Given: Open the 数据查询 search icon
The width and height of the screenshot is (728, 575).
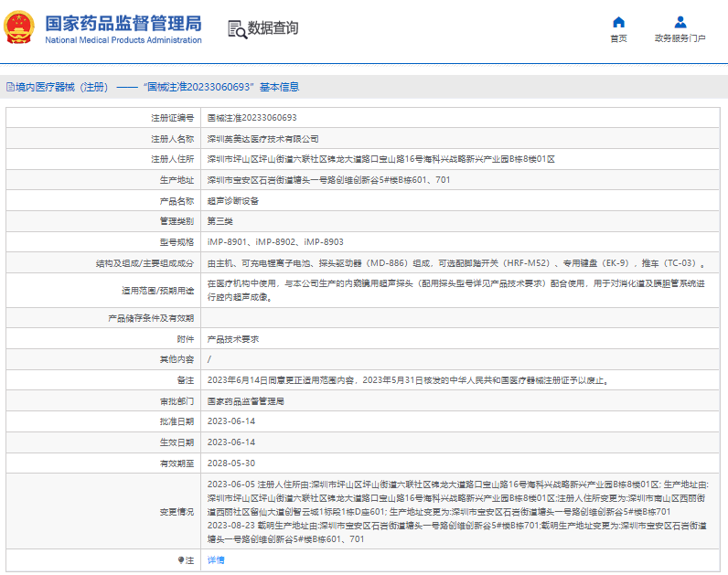Looking at the screenshot, I should [237, 29].
